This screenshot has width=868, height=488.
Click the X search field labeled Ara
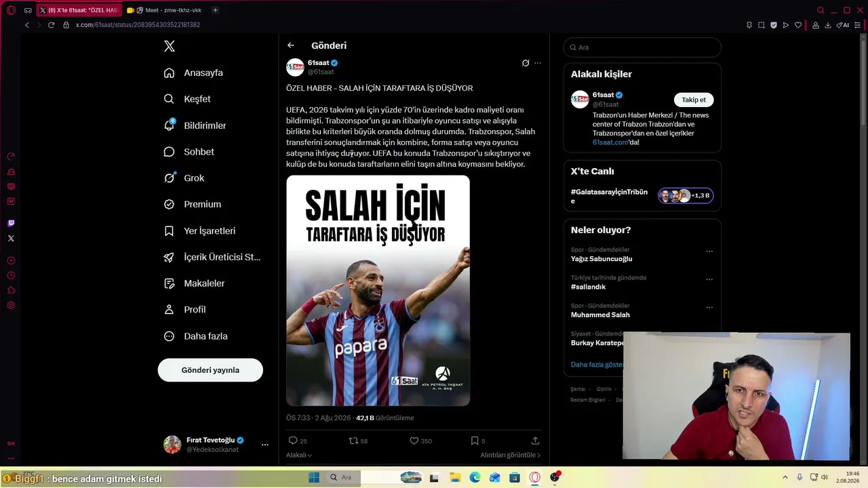[642, 47]
